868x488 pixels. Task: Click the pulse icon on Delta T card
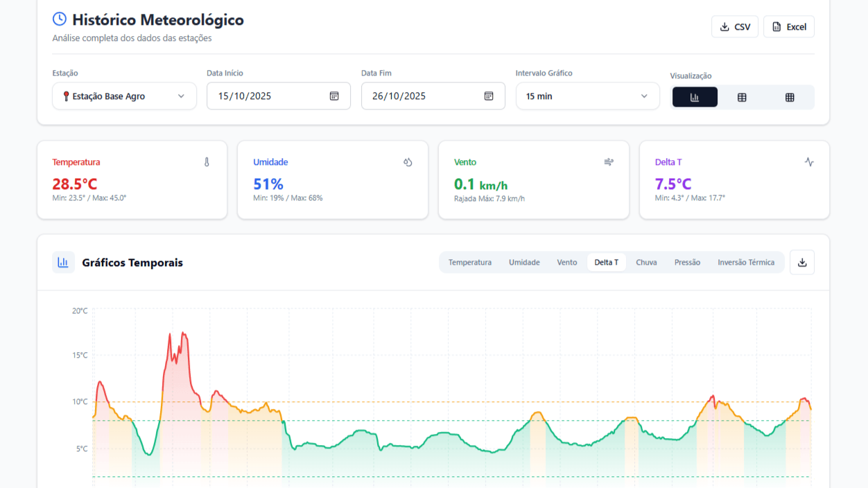click(809, 162)
